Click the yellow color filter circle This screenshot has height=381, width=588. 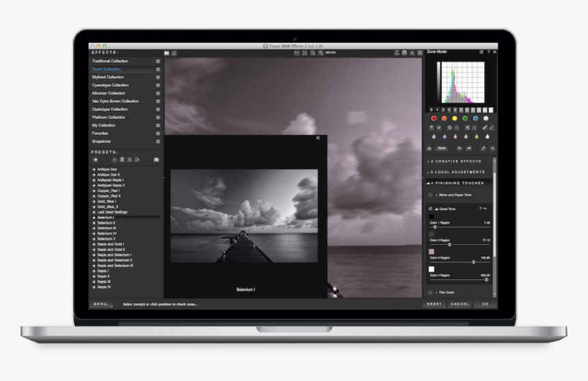[455, 118]
